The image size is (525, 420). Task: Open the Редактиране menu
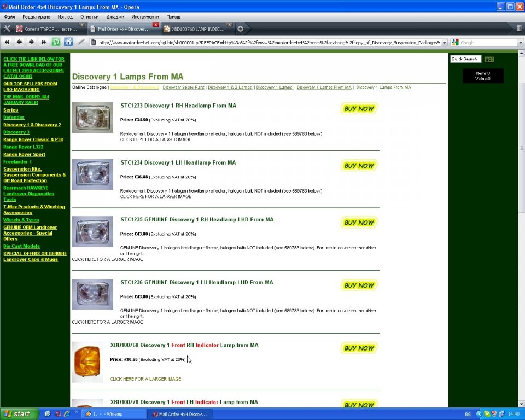click(x=36, y=17)
